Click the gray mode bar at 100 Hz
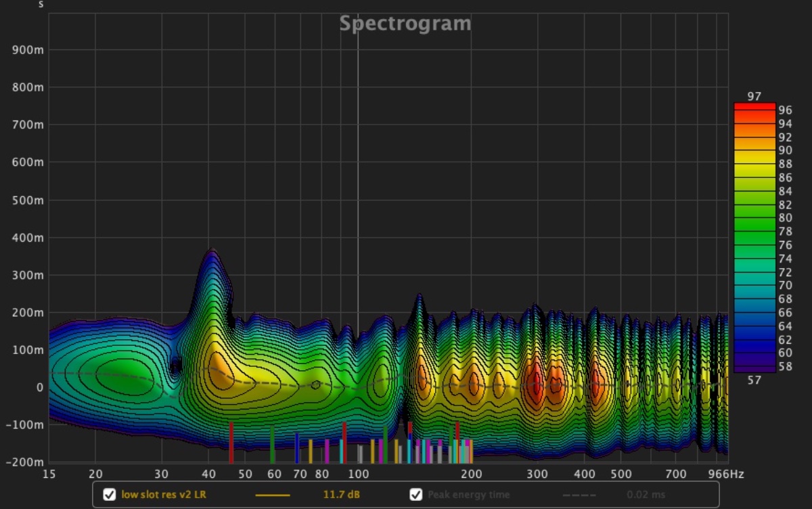Screen dimensions: 812x509 360,453
